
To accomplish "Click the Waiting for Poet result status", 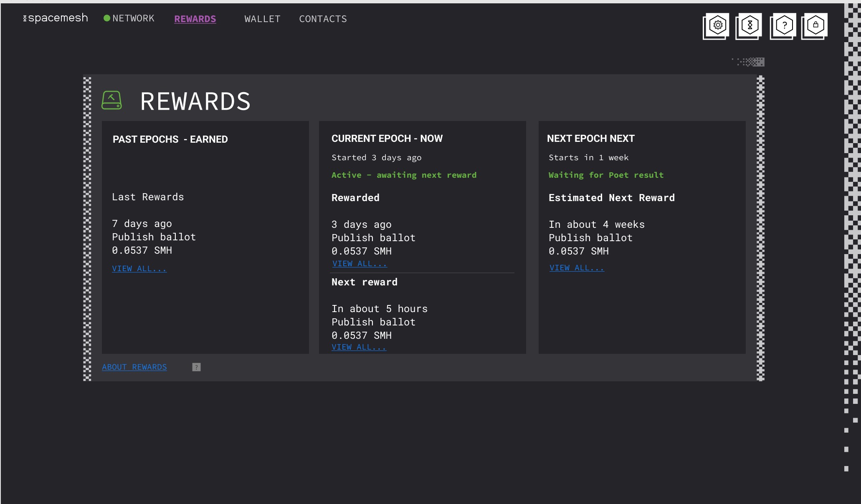I will pyautogui.click(x=606, y=175).
